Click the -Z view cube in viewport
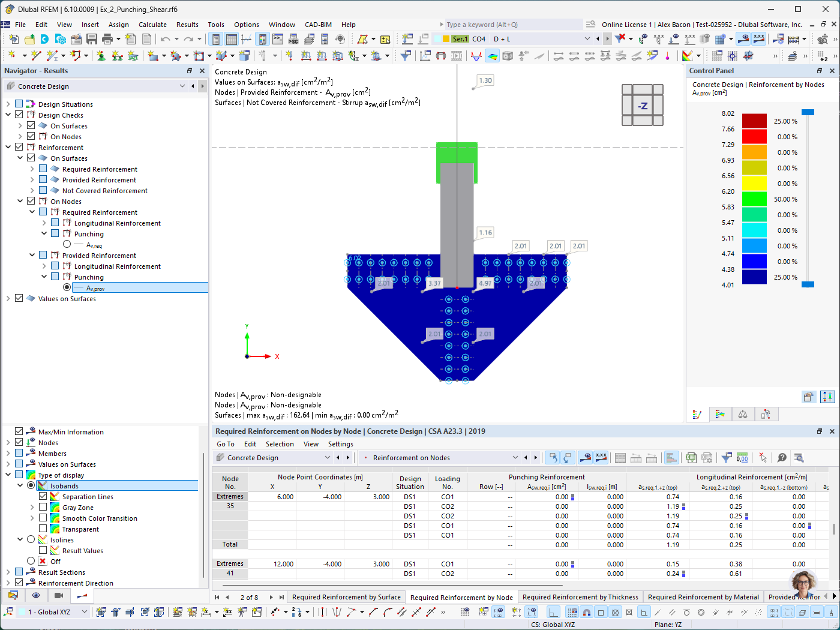The image size is (840, 630). [x=643, y=106]
